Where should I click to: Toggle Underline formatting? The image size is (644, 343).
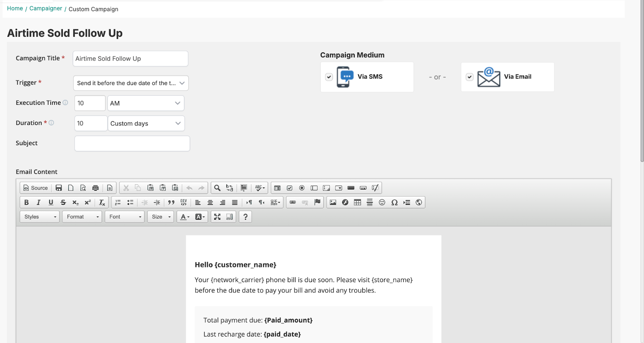click(51, 202)
